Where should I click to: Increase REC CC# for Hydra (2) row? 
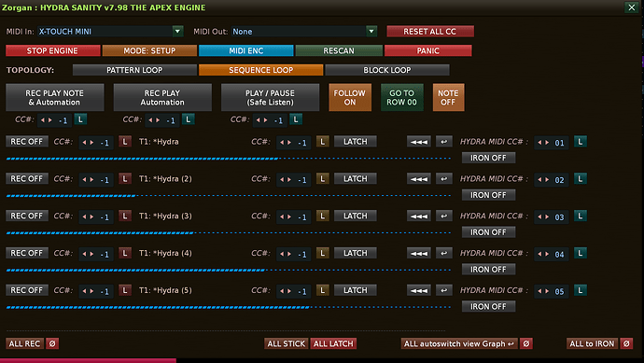point(92,179)
